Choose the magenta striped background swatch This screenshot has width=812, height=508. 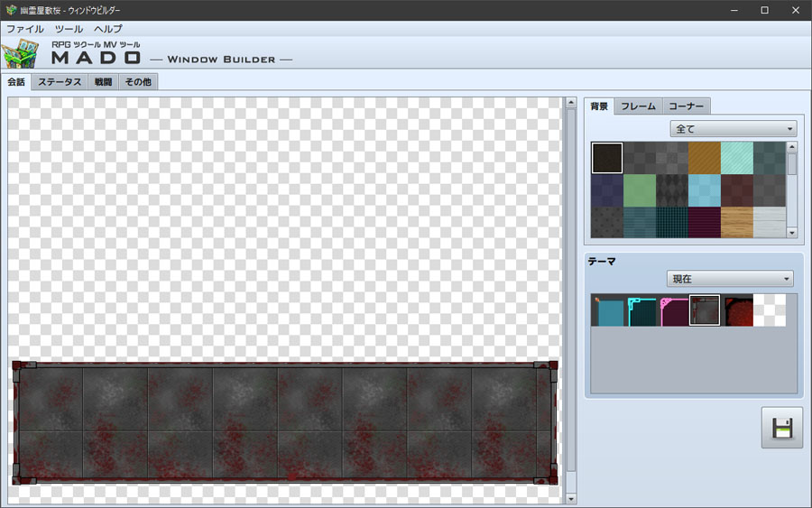point(705,223)
